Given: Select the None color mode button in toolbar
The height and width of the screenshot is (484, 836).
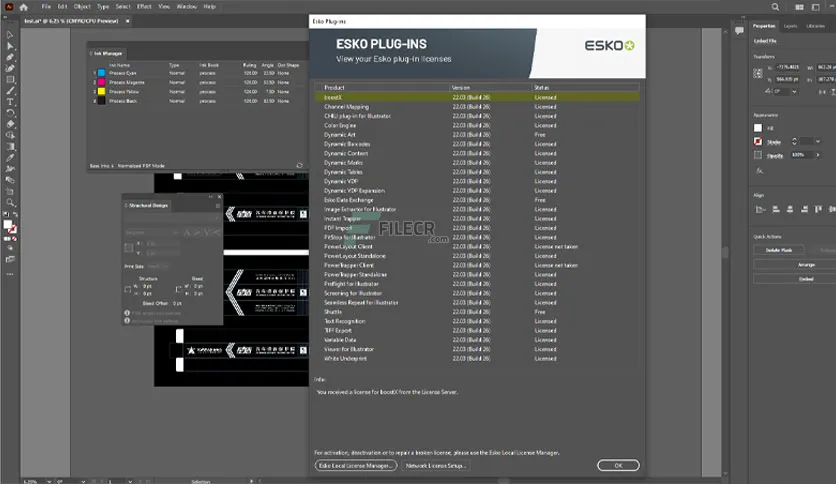Looking at the screenshot, I should [x=14, y=239].
